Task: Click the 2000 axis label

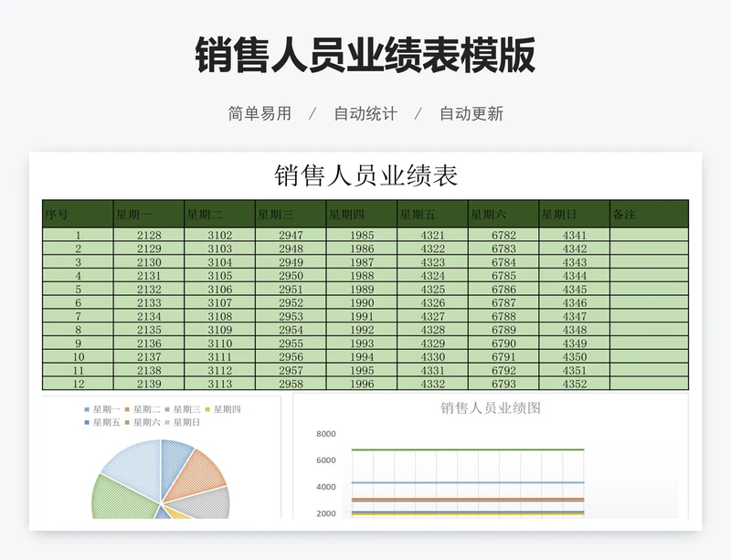Action: [x=326, y=513]
